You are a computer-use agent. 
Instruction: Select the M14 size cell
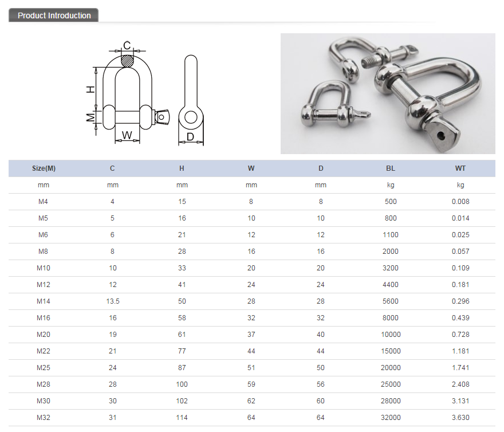coord(44,301)
